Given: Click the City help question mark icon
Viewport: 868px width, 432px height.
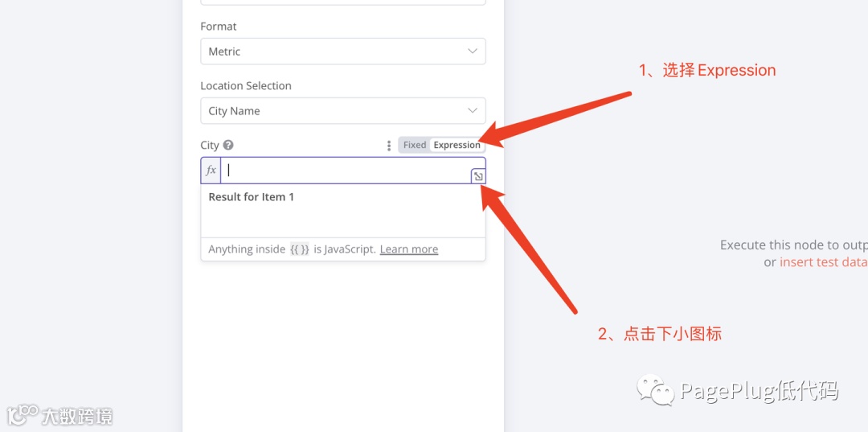Looking at the screenshot, I should coord(228,146).
